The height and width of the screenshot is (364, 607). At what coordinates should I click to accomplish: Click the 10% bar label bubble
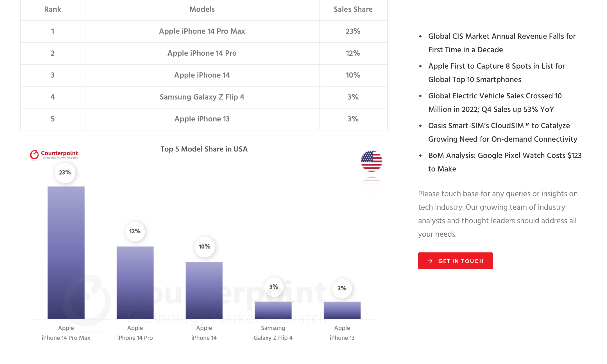[x=204, y=247]
